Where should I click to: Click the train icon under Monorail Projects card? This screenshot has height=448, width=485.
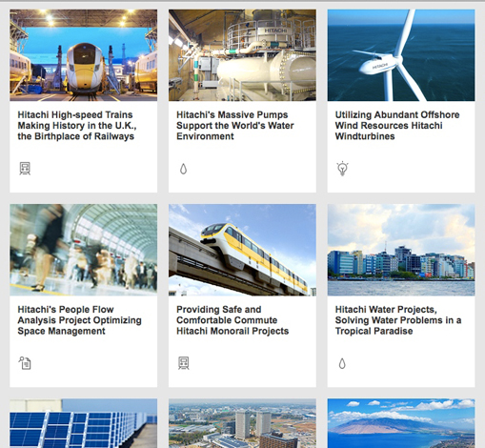(184, 363)
